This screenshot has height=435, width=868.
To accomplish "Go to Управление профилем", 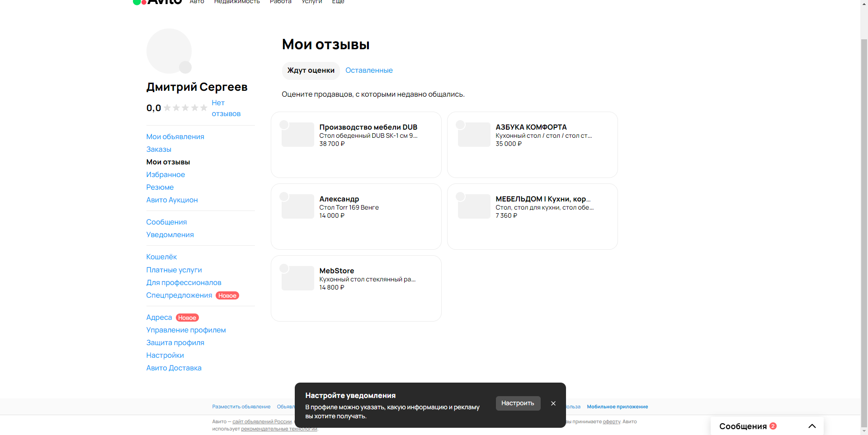I will coord(186,330).
